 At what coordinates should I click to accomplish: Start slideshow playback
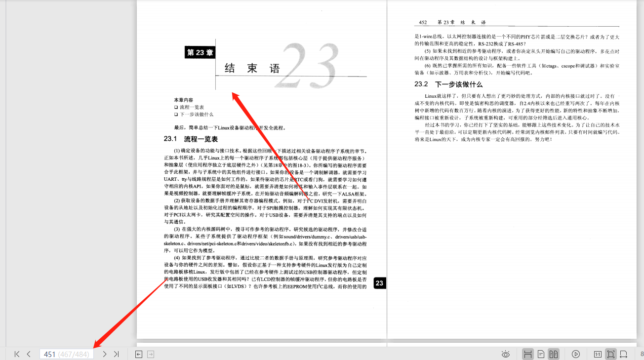coord(576,354)
